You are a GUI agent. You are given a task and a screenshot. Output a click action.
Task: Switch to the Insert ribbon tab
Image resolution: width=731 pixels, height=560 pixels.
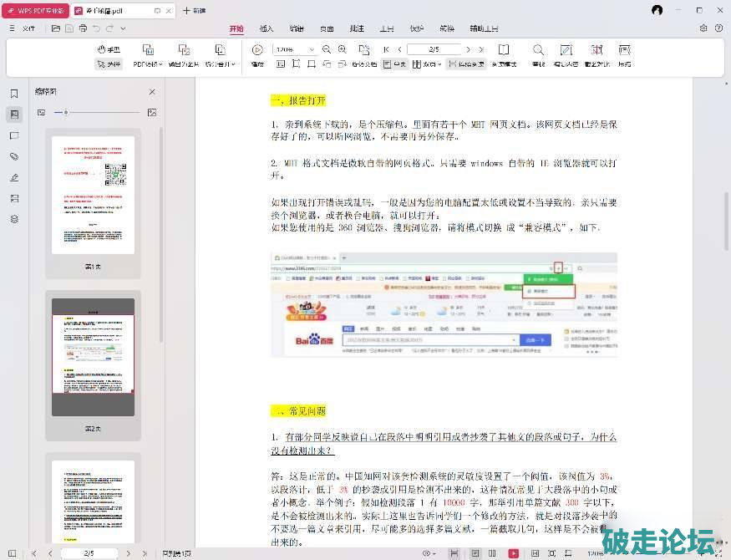coord(267,28)
